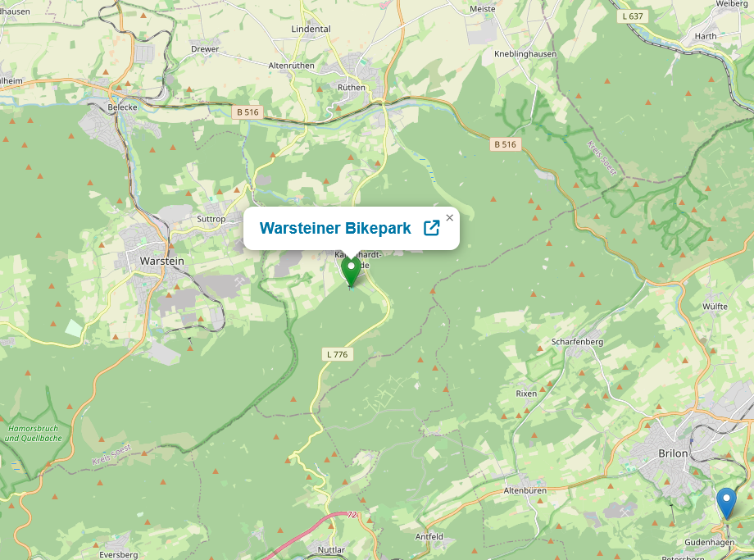The image size is (754, 560).
Task: Click the Suttrop village label
Action: click(211, 219)
